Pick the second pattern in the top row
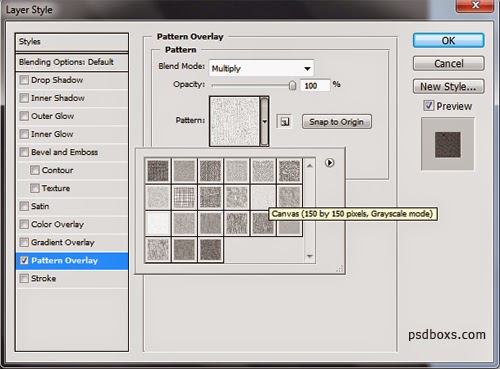This screenshot has width=500, height=369. [x=184, y=171]
